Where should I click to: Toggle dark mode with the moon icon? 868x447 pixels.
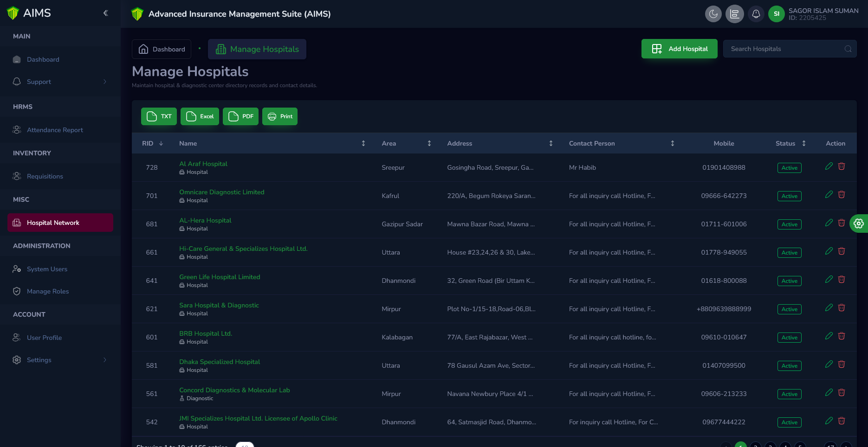(x=713, y=14)
